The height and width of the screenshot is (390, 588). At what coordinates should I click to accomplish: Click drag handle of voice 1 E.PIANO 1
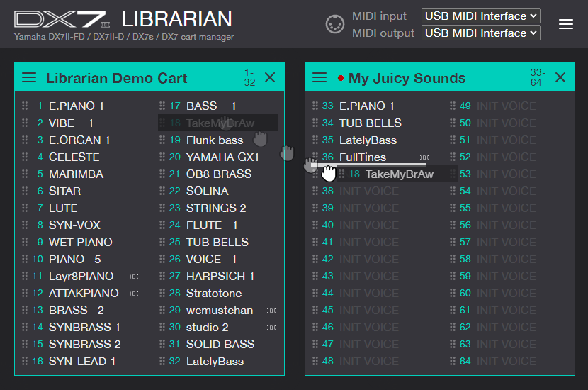pyautogui.click(x=25, y=106)
